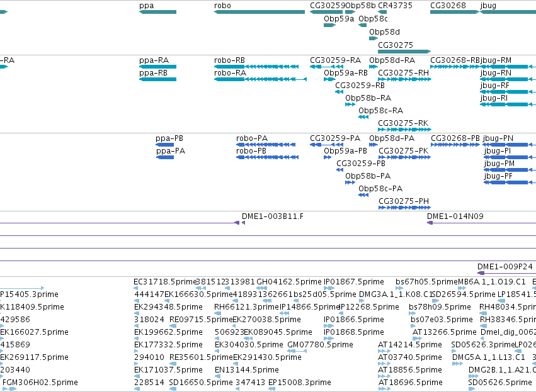Viewport: 536px width, 392px height.
Task: Select transcript jbug-RN
Action: click(x=508, y=79)
